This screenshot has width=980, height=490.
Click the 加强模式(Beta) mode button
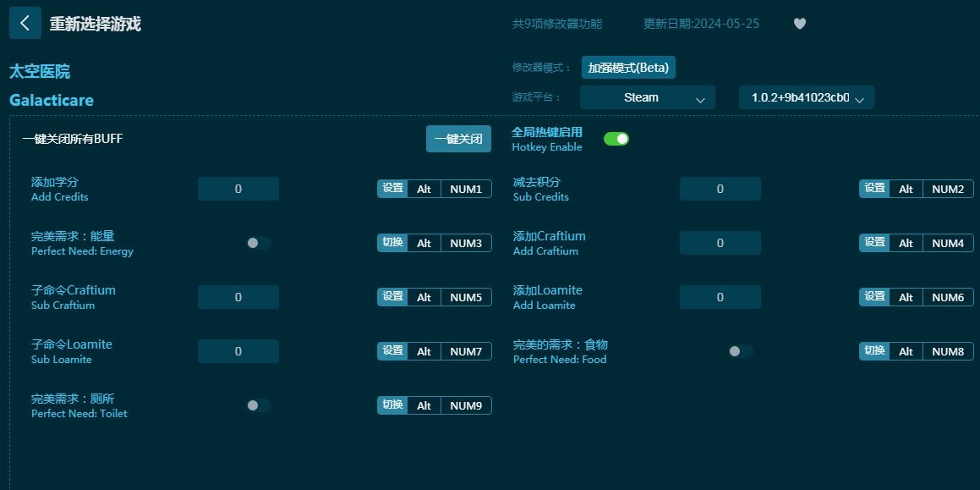coord(628,68)
